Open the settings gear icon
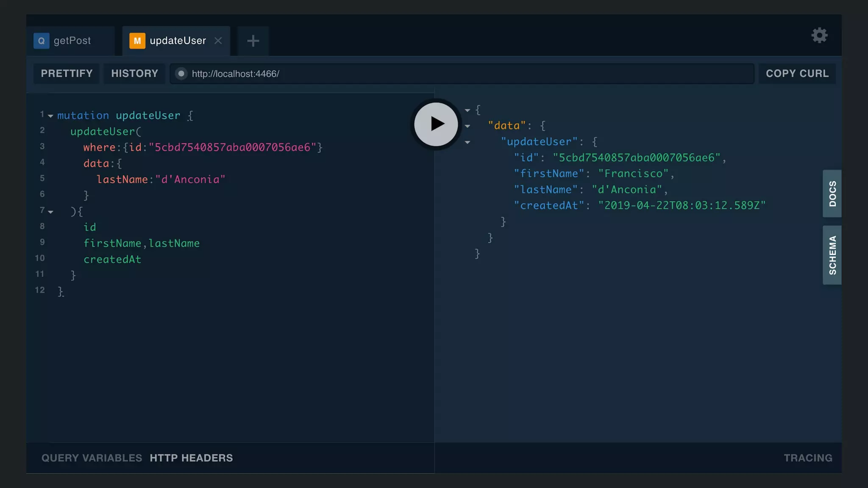 click(x=819, y=35)
